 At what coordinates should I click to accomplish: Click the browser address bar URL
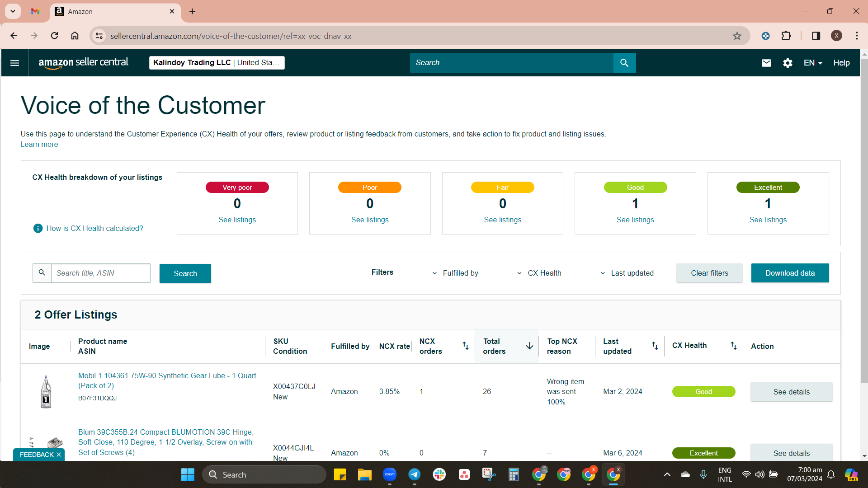[x=231, y=36]
